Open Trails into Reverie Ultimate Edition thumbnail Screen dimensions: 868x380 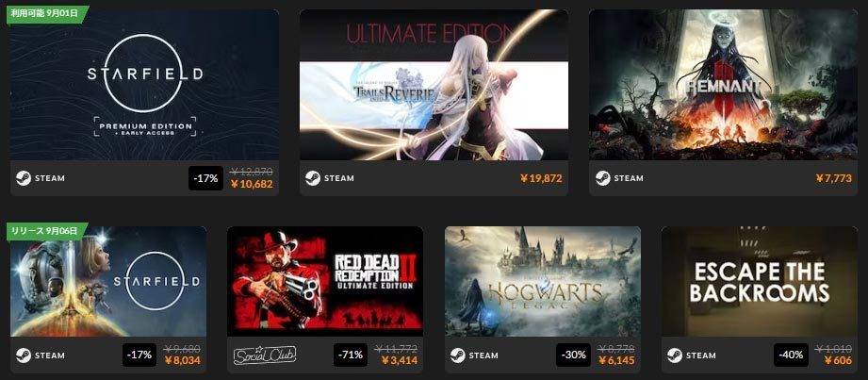[x=434, y=85]
